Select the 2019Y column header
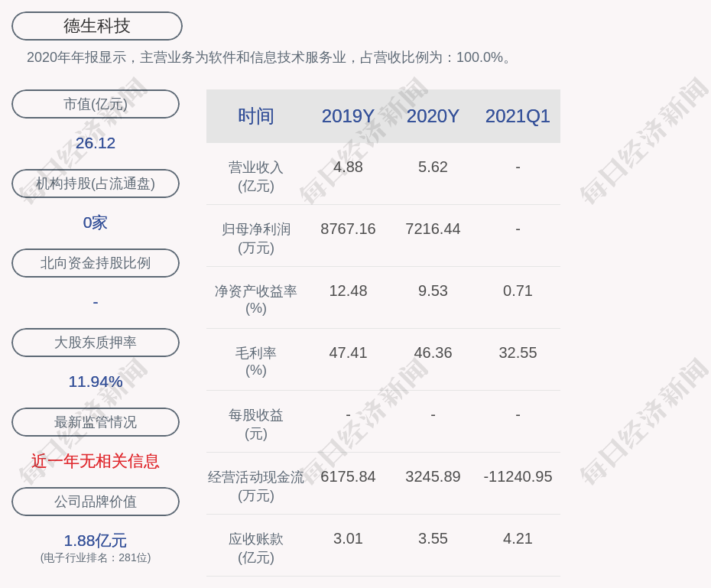 point(348,116)
